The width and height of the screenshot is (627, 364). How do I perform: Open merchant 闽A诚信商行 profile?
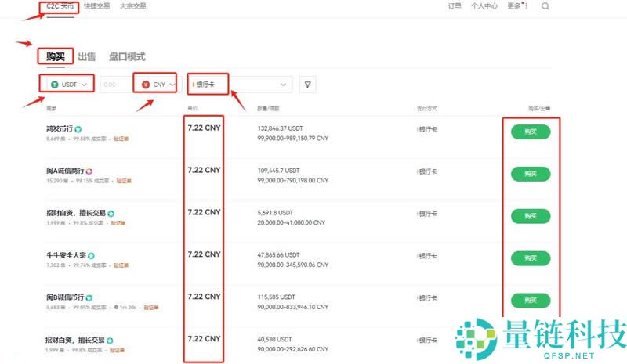tap(65, 171)
